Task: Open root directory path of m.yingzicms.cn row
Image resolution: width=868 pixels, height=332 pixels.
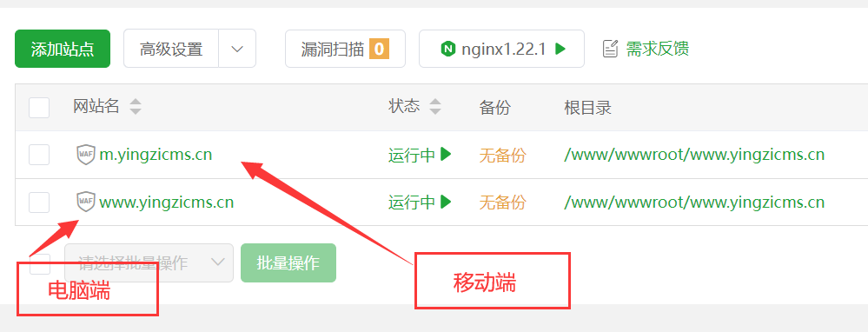Action: pyautogui.click(x=694, y=155)
